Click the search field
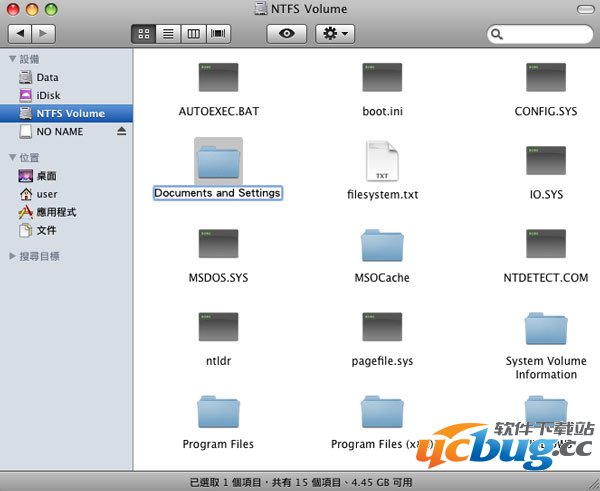Screen dimensions: 600x491 pyautogui.click(x=540, y=34)
